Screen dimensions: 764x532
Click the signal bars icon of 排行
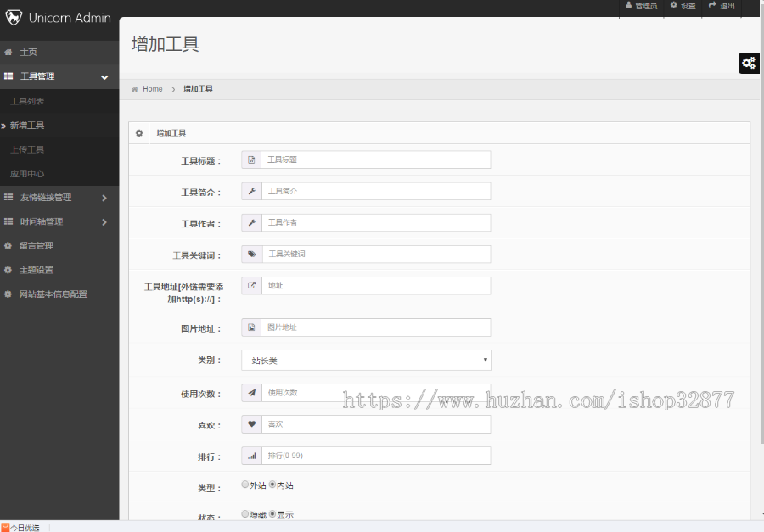click(x=252, y=456)
